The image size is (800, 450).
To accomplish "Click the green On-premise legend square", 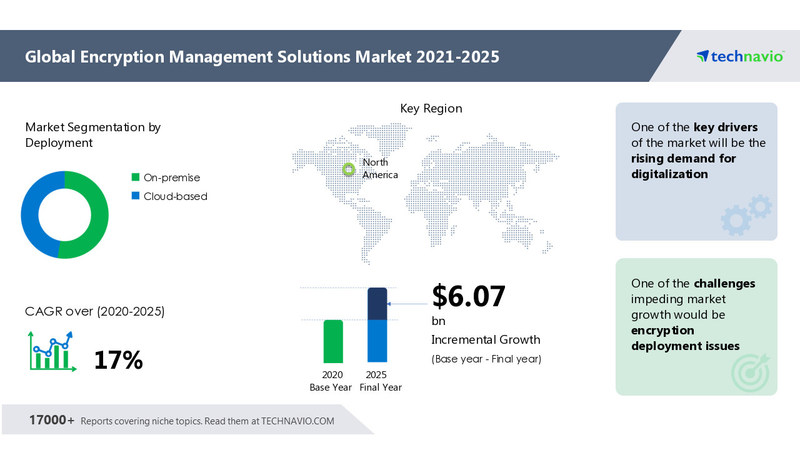I will (x=136, y=177).
